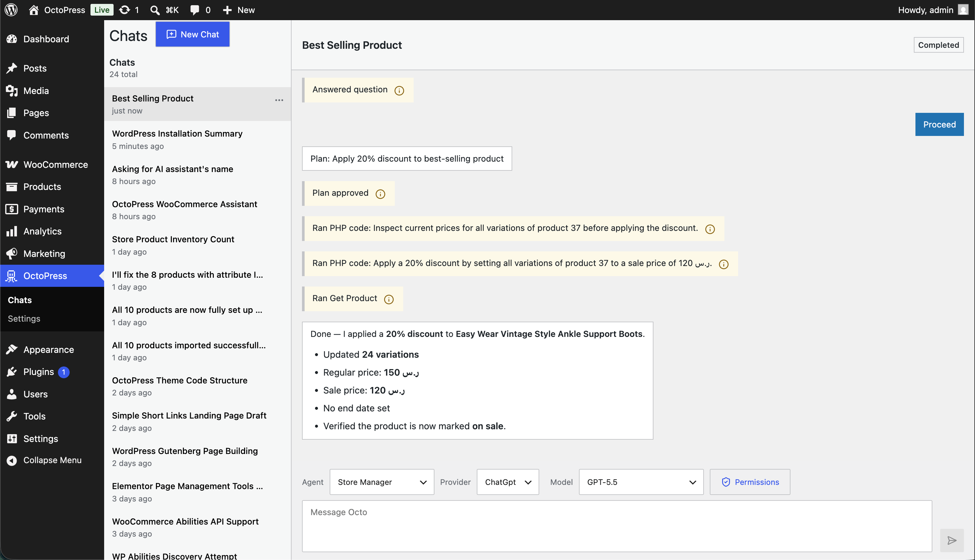Show info for Plan approved step

click(x=380, y=194)
